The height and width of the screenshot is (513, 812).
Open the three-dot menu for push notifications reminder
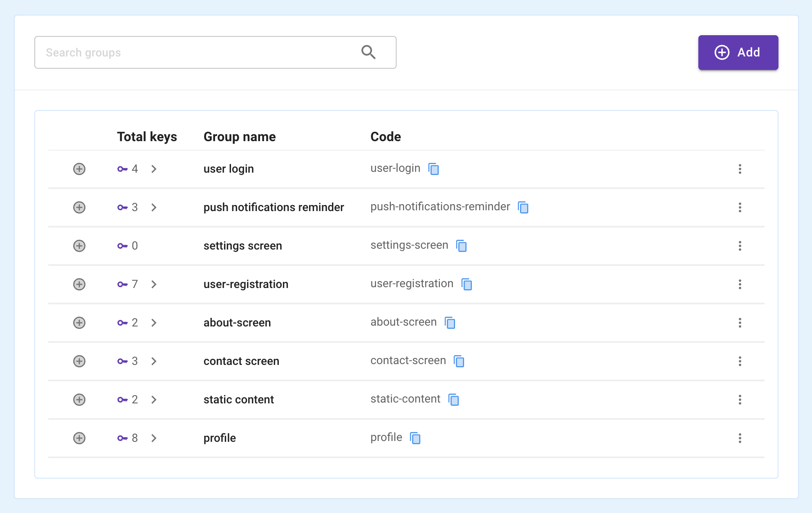[740, 207]
